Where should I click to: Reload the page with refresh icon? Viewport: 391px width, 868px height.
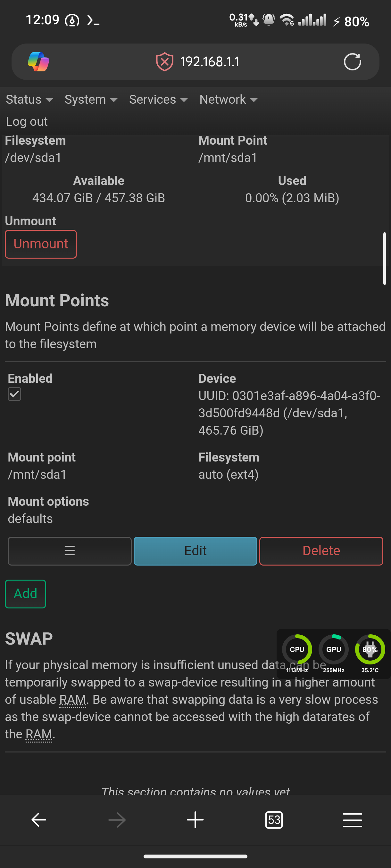tap(352, 62)
